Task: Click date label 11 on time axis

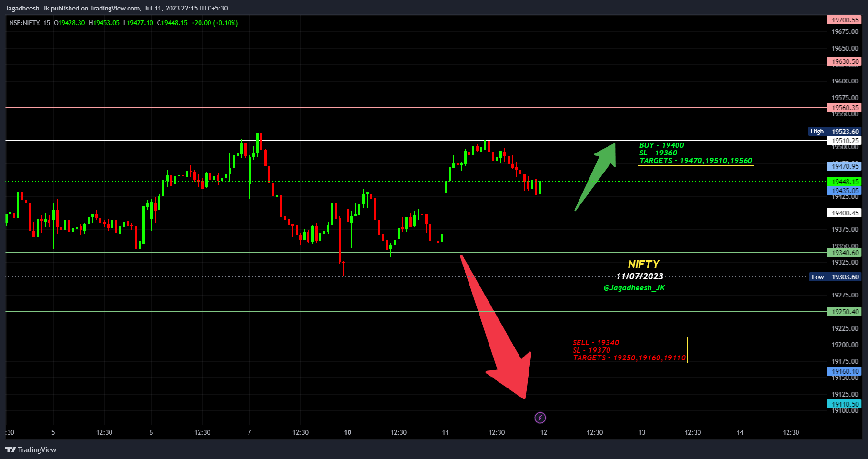Action: click(x=446, y=432)
